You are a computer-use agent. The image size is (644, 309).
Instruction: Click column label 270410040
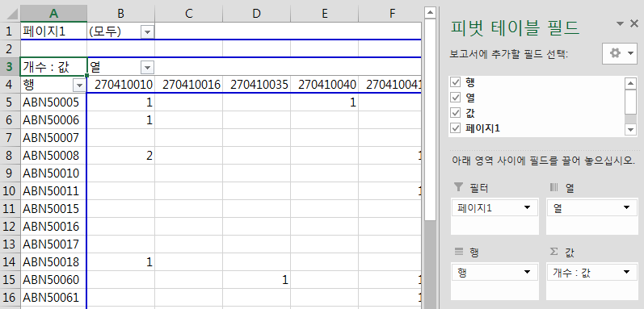[x=324, y=85]
